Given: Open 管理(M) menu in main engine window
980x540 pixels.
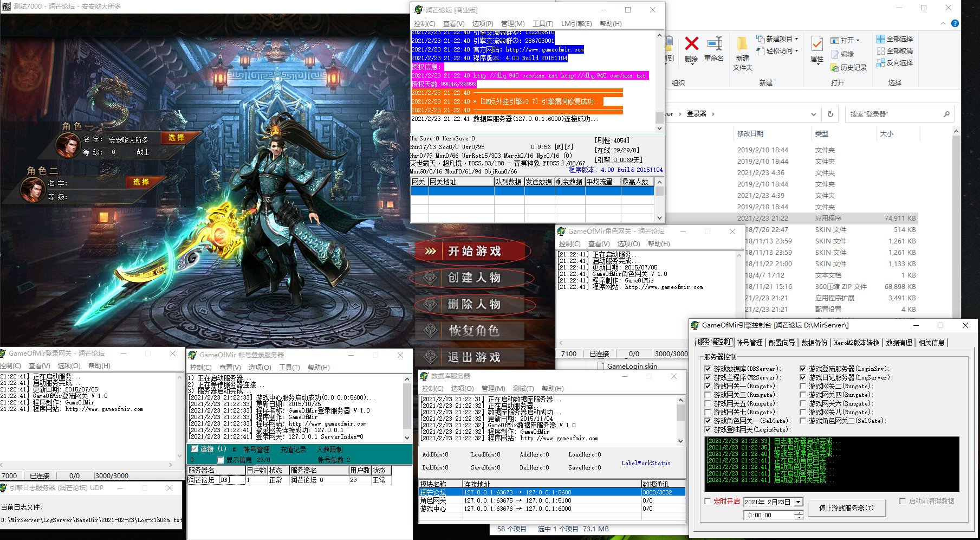Looking at the screenshot, I should (x=512, y=24).
